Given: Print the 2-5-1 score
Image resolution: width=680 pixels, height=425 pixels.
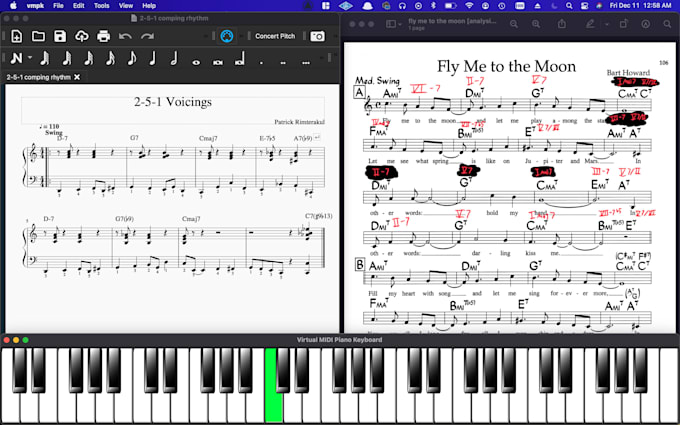Looking at the screenshot, I should tap(103, 36).
